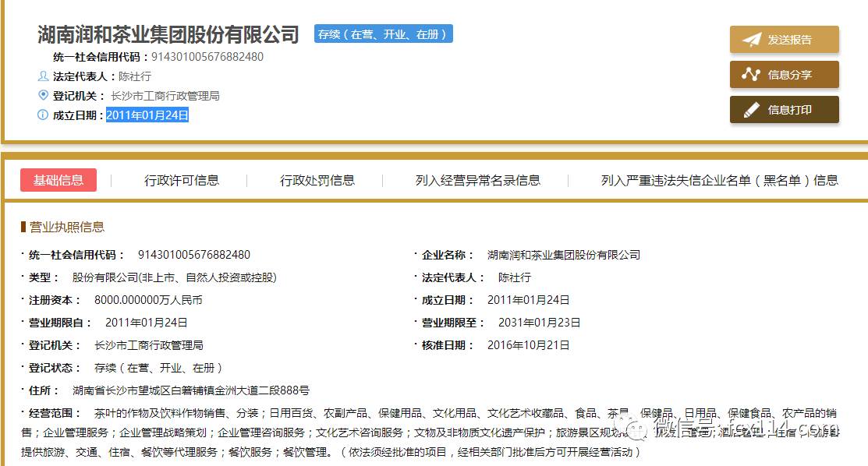Viewport: 868px width, 466px height.
Task: Click 成立日期 value in license info
Action: [x=528, y=300]
